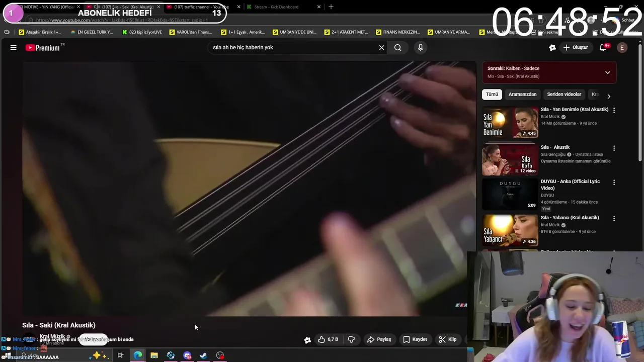The image size is (644, 362).
Task: Open the YouTube hamburger guide menu
Action: pos(14,47)
